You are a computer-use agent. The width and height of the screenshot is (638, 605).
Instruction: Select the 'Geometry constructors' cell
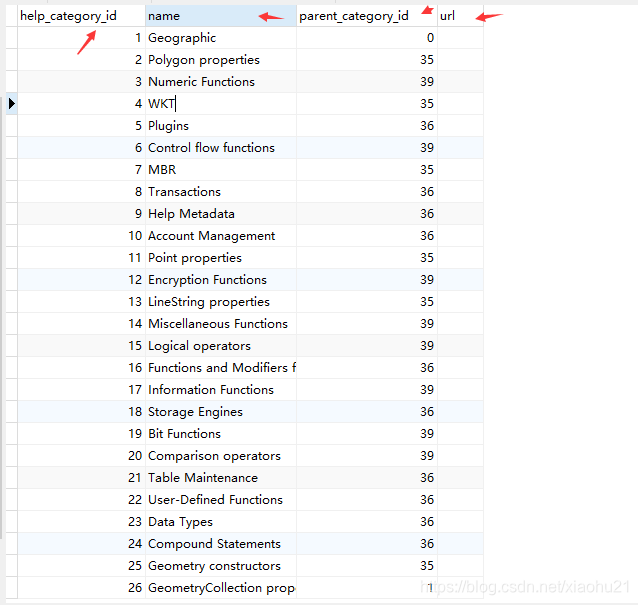point(221,566)
